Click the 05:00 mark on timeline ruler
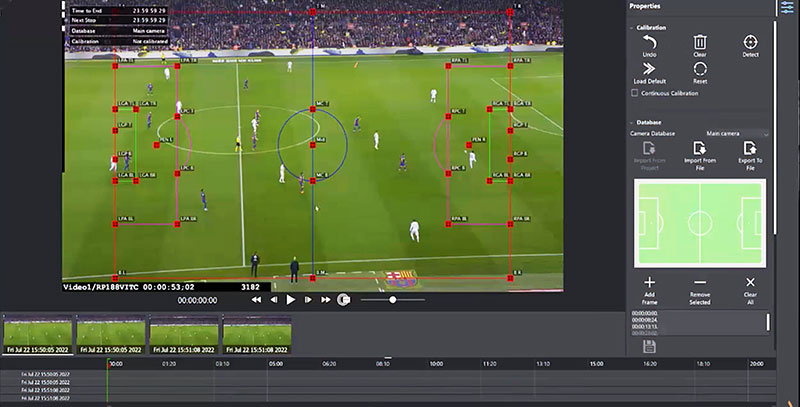800x407 pixels. (x=276, y=364)
